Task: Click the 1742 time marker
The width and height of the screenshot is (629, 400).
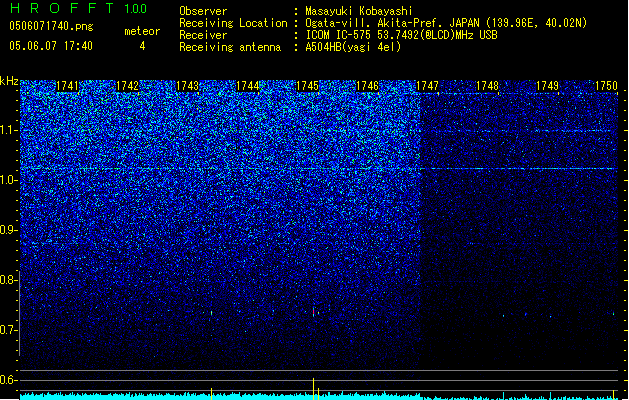Action: (127, 86)
